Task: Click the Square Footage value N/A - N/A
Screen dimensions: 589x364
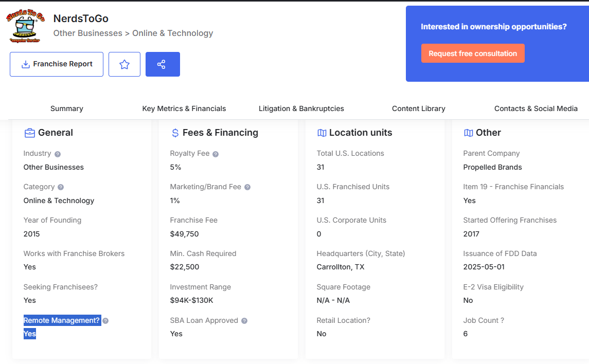Action: (x=333, y=300)
